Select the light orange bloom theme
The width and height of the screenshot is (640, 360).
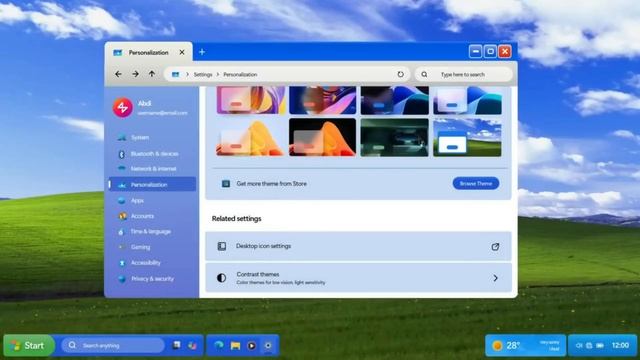coord(251,138)
